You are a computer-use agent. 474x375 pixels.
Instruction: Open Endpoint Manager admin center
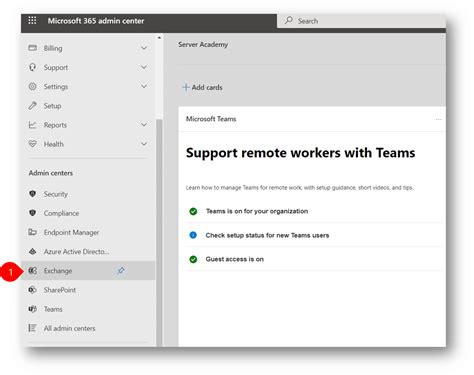pyautogui.click(x=89, y=232)
